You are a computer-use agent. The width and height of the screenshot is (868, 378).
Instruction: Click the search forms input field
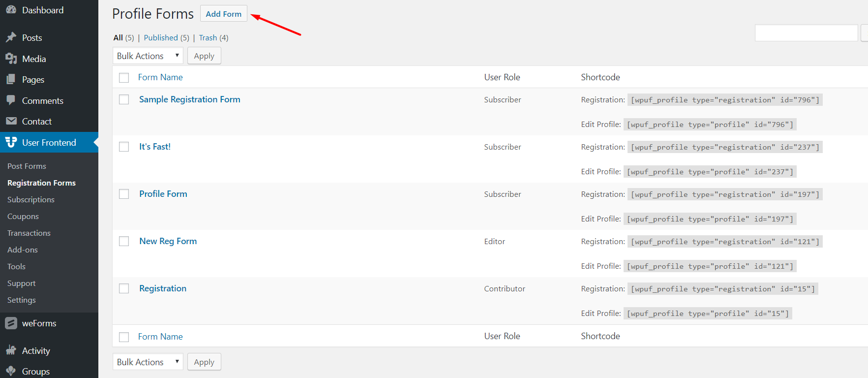[806, 33]
